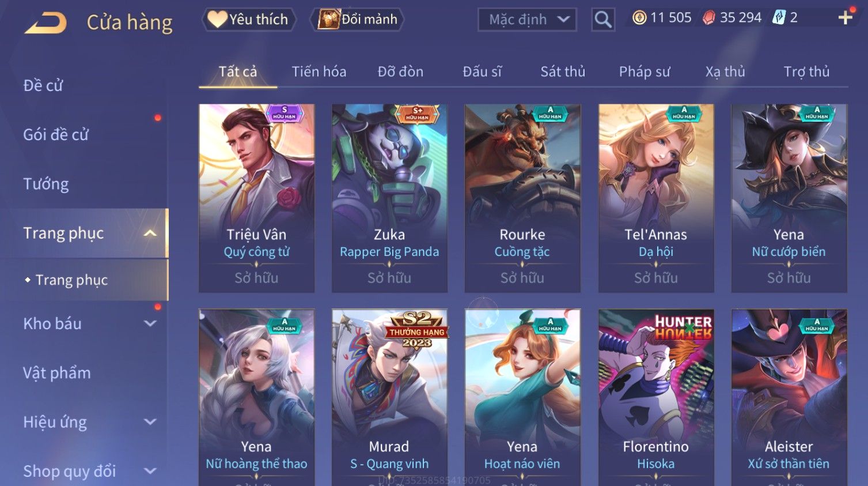Expand the Shop quy đổi section
This screenshot has height=486, width=868.
(x=150, y=471)
